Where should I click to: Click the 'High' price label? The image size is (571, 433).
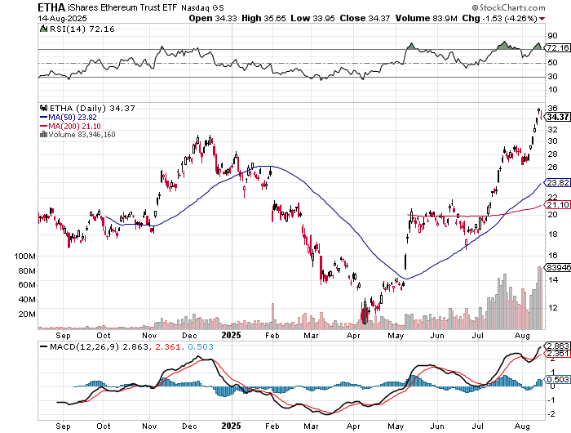tap(251, 18)
